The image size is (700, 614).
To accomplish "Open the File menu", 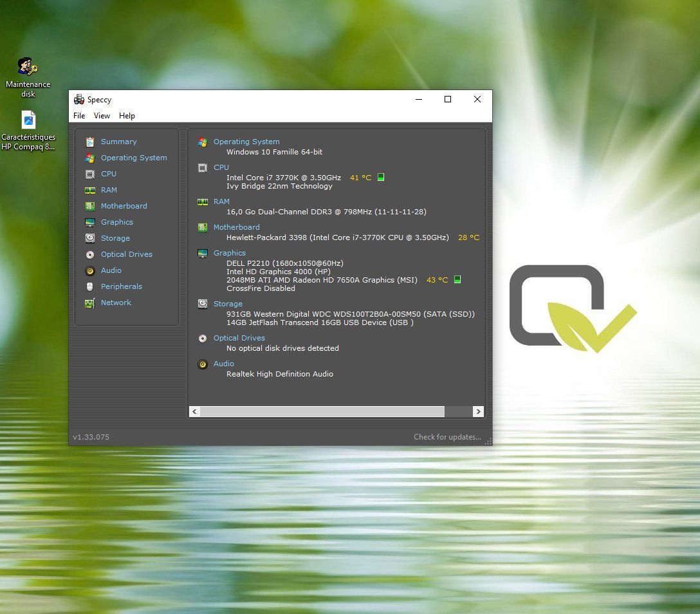I will (79, 116).
